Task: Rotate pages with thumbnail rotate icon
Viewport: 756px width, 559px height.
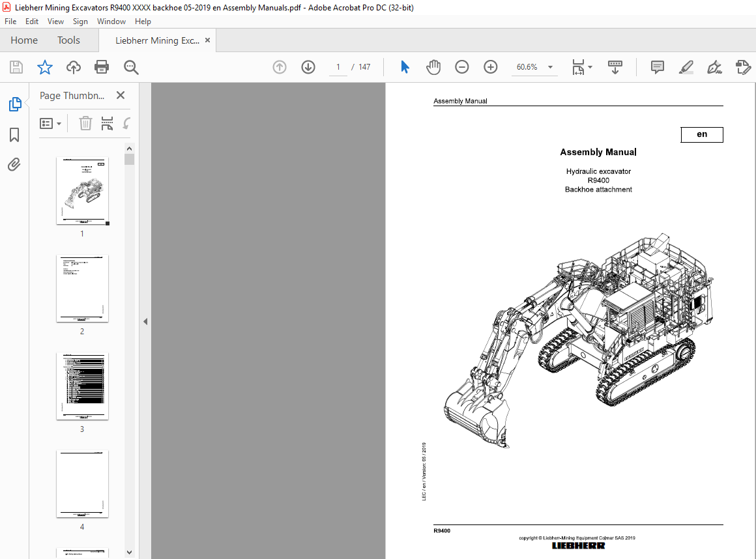Action: [x=126, y=123]
